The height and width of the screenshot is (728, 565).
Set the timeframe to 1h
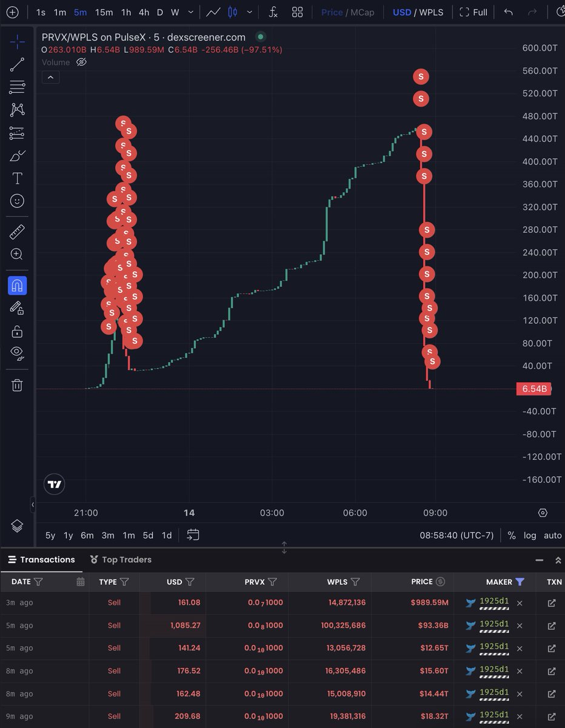[x=126, y=12]
